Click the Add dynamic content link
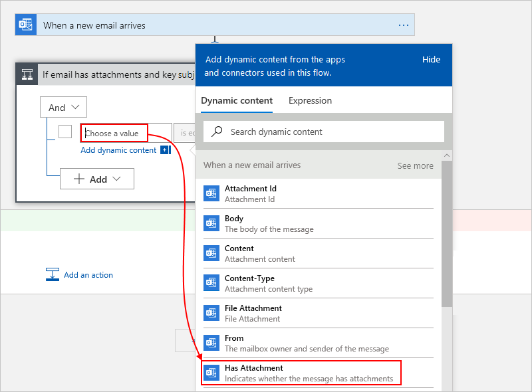 118,150
